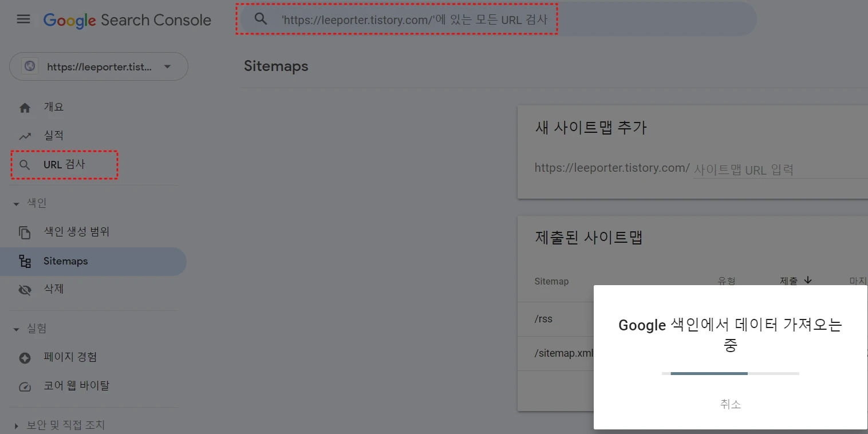Expand the 보안 및 직접 조치 section
868x434 pixels.
(x=60, y=425)
